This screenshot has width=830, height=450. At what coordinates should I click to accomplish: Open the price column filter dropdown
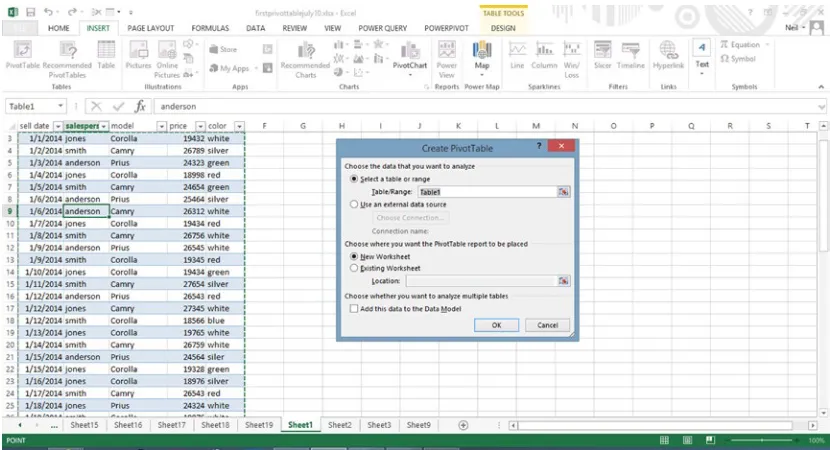pyautogui.click(x=200, y=126)
